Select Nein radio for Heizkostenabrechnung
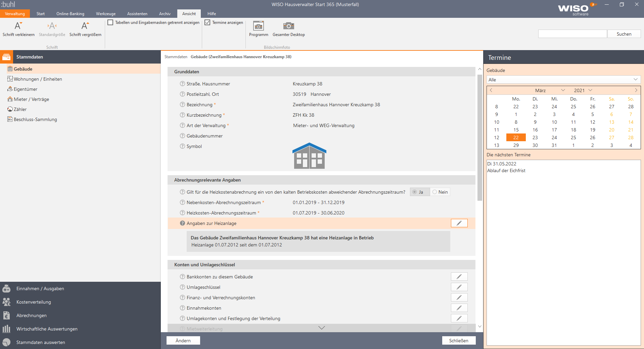 pos(435,192)
